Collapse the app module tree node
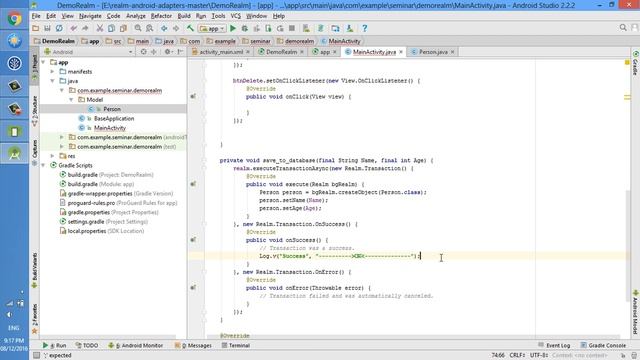The height and width of the screenshot is (360, 640). pos(43,62)
